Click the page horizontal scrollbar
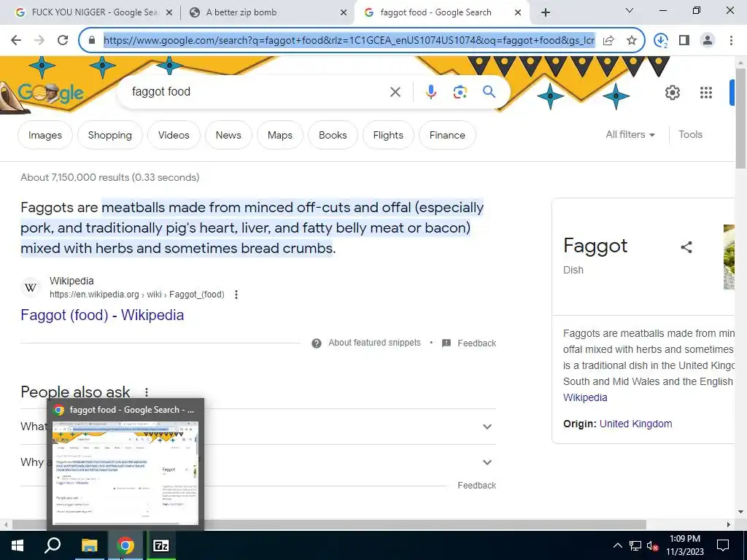 tap(329, 524)
